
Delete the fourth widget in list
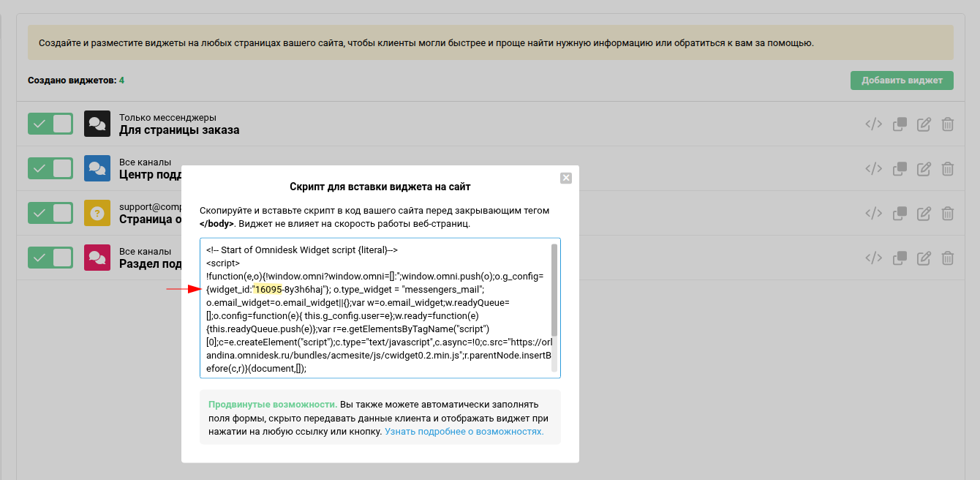click(x=947, y=258)
